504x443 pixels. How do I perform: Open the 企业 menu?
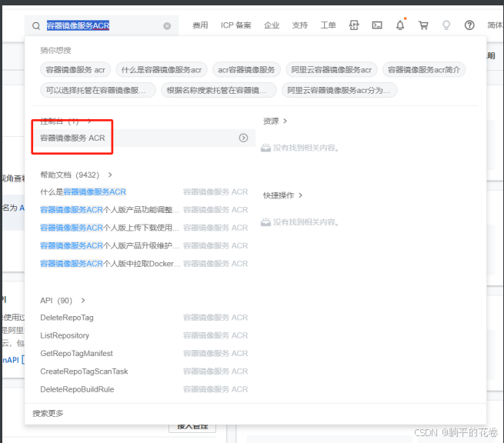click(x=272, y=25)
